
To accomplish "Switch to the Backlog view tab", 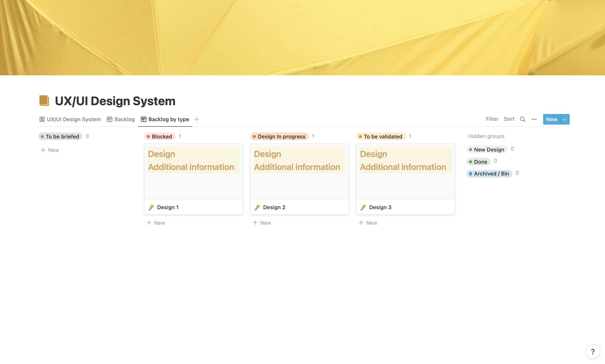I will [x=121, y=119].
